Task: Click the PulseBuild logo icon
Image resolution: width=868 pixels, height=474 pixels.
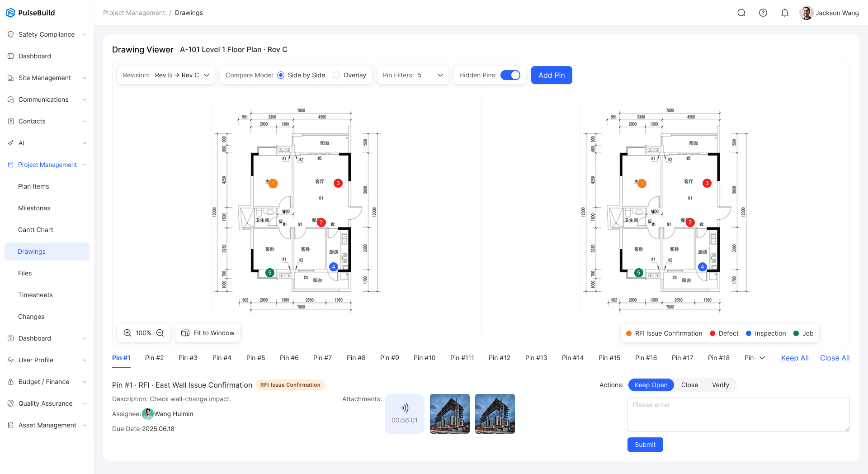Action: [x=10, y=13]
